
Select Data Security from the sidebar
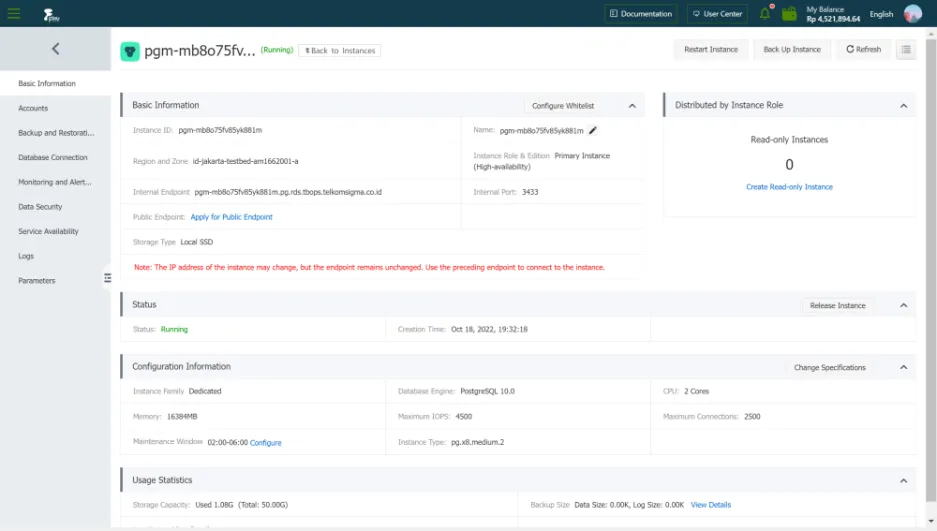(x=40, y=207)
